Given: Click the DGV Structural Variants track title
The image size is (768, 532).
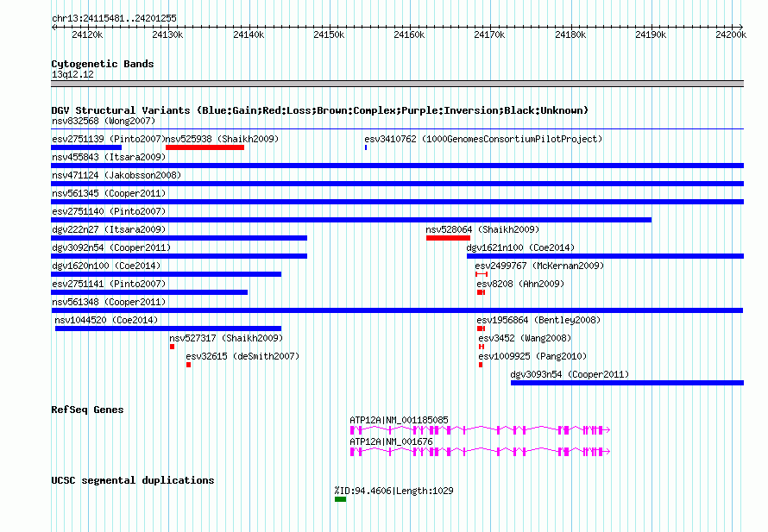Looking at the screenshot, I should pos(320,110).
